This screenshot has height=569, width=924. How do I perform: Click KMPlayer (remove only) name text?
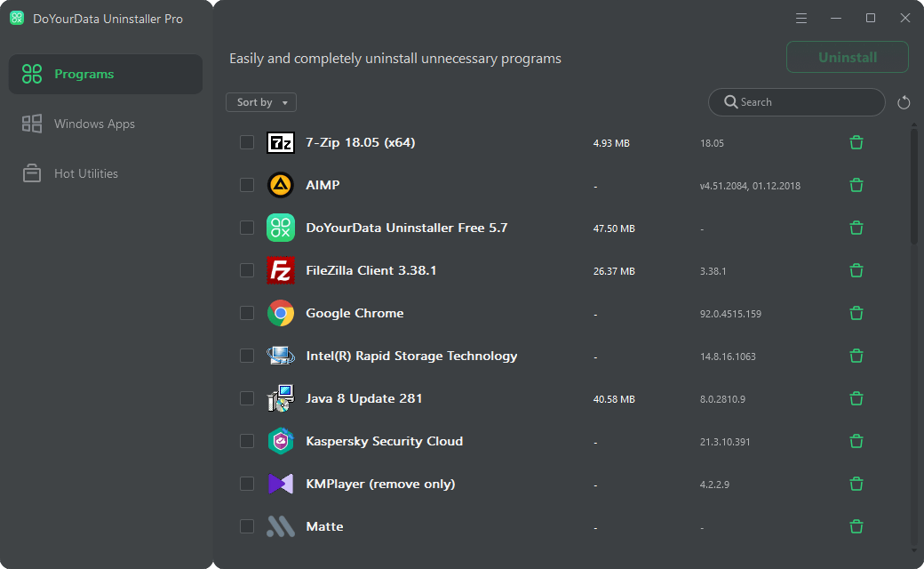pyautogui.click(x=380, y=484)
